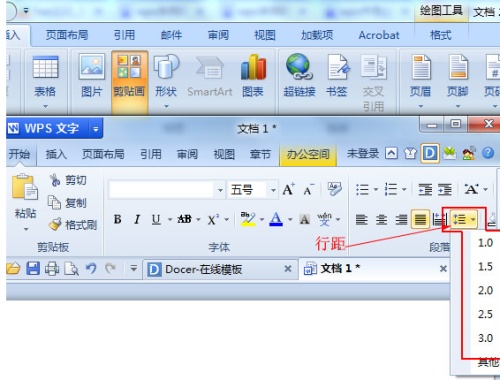
Task: Open print preview icon
Action: tap(71, 269)
